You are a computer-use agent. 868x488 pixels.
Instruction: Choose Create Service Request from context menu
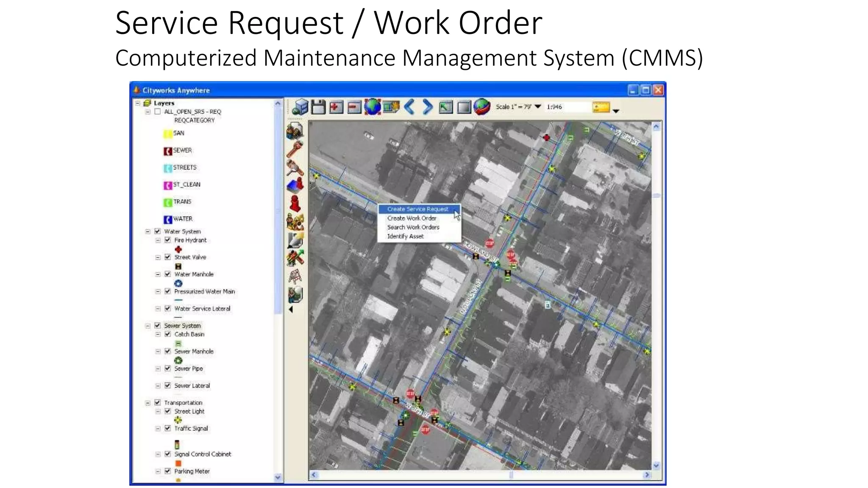tap(418, 209)
